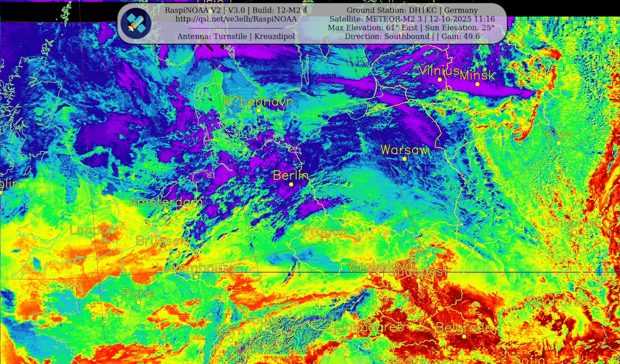
Task: Open the qsl.net RaspiNOAA URL
Action: (236, 19)
